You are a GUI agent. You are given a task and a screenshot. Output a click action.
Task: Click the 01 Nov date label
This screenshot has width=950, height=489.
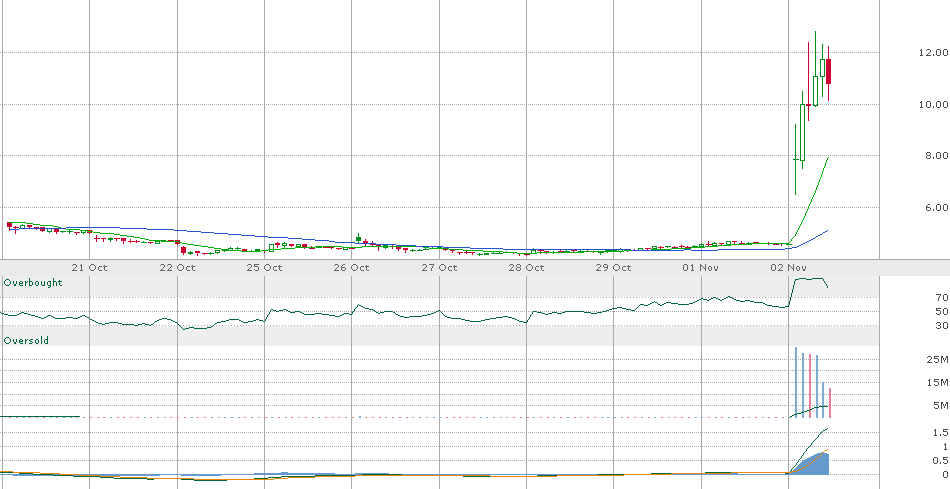701,267
